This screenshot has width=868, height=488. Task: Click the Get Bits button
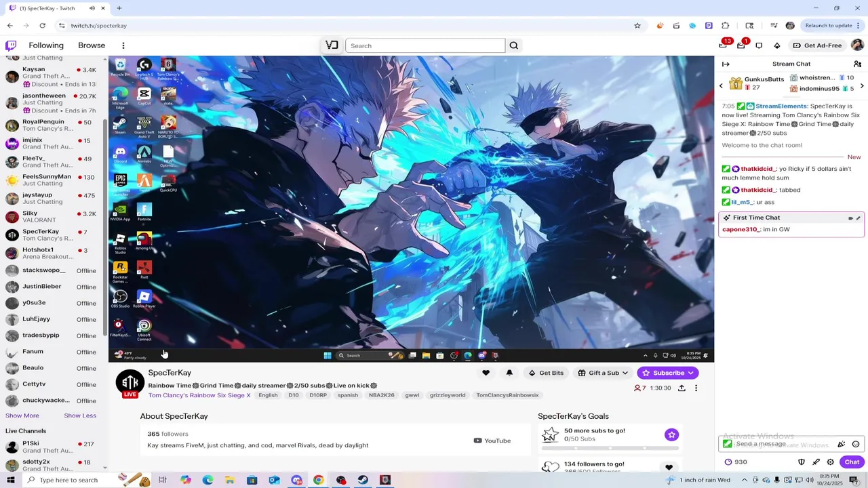pyautogui.click(x=546, y=373)
